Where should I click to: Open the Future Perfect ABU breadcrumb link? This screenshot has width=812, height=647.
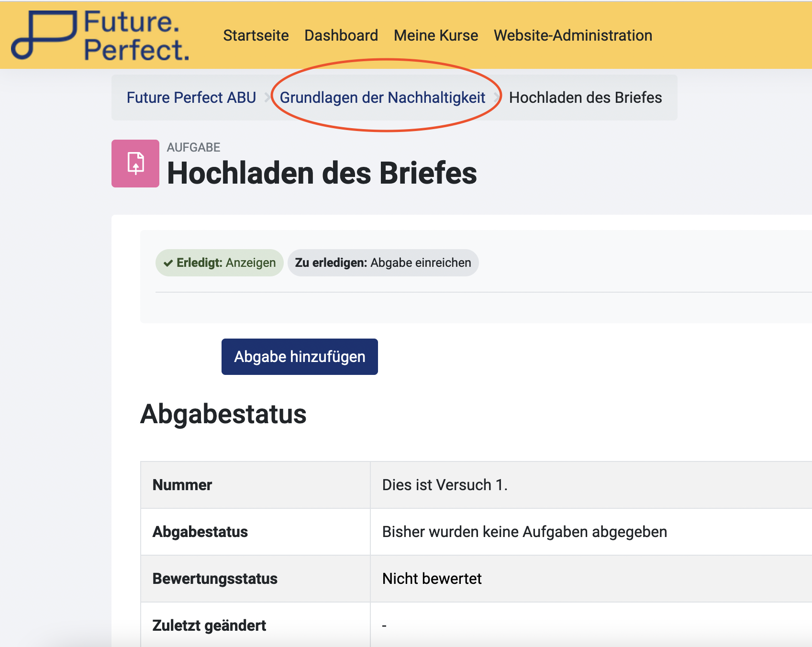tap(191, 98)
